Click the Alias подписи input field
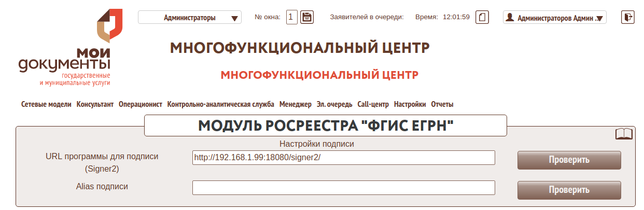 [x=343, y=188]
